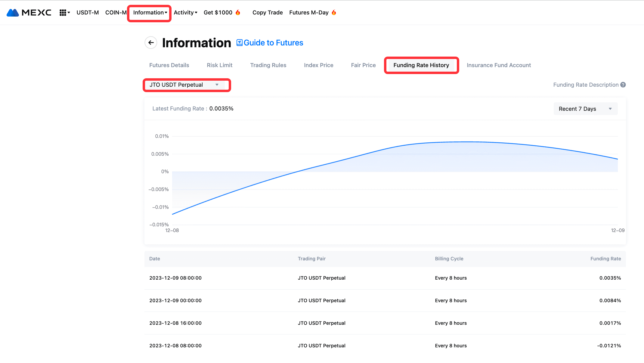644x363 pixels.
Task: Click the Guide to Futures book icon
Action: click(x=239, y=43)
